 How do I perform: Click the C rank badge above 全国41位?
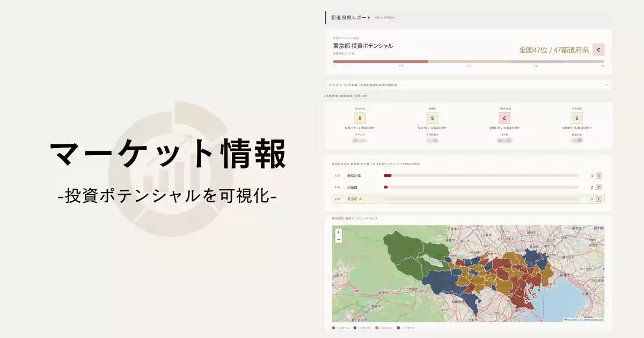(504, 118)
